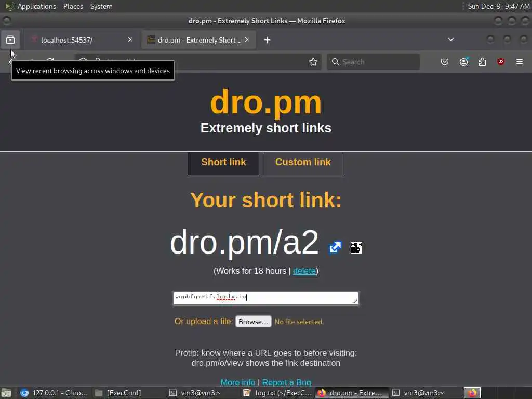Open short link via blue arrow icon

335,247
